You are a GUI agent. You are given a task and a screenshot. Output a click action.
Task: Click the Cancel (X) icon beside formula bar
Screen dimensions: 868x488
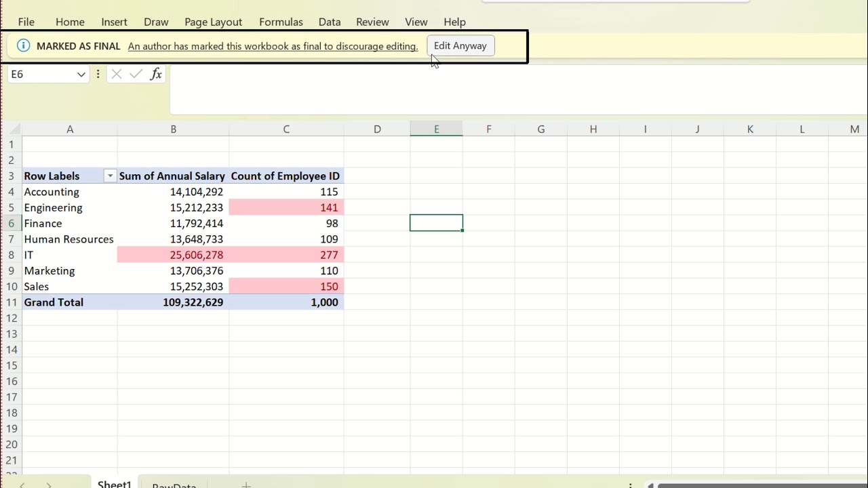(x=117, y=74)
